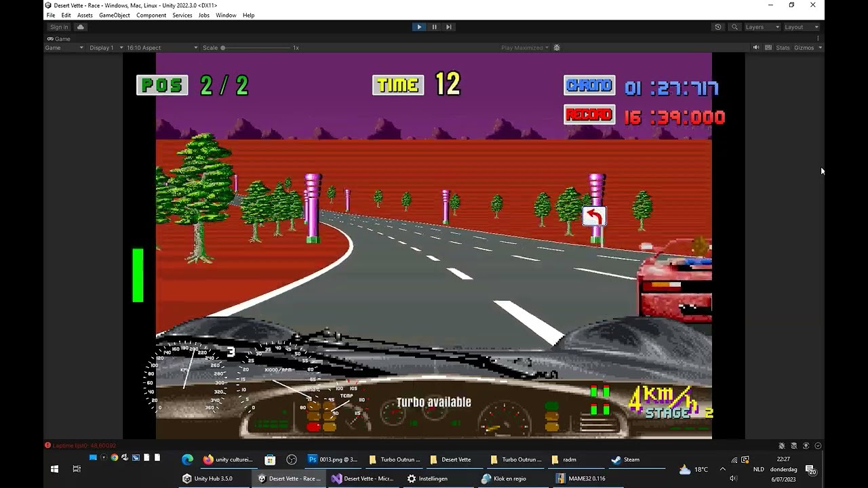Open the Edit menu
The image size is (868, 488).
click(66, 15)
